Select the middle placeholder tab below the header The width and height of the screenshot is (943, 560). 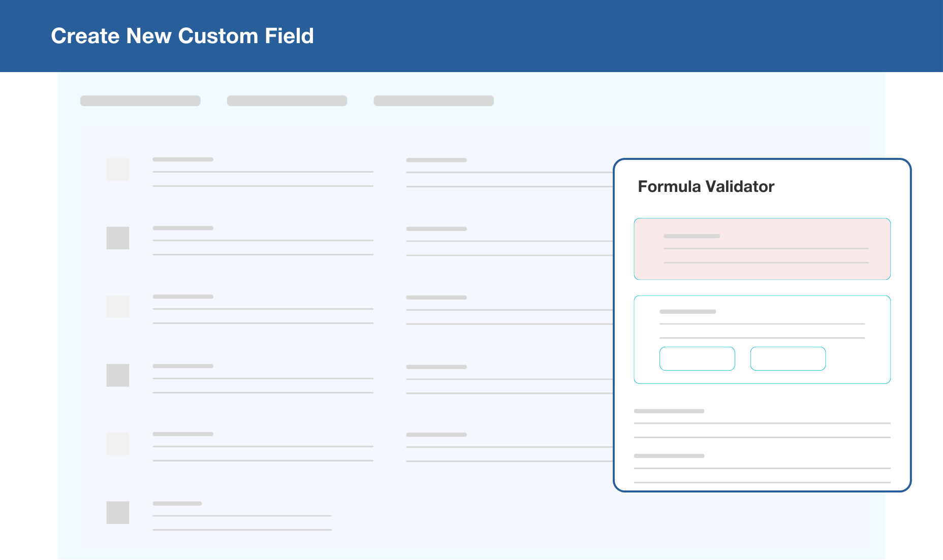[287, 101]
